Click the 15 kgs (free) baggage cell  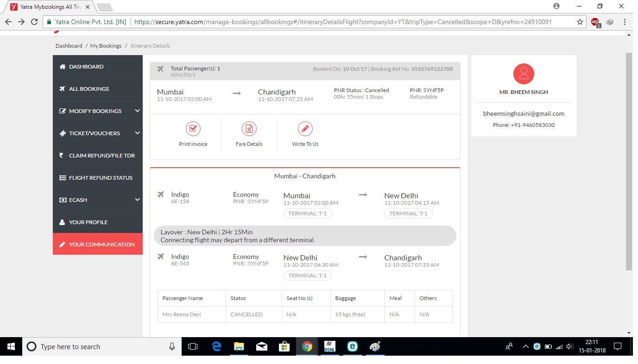[x=357, y=314]
